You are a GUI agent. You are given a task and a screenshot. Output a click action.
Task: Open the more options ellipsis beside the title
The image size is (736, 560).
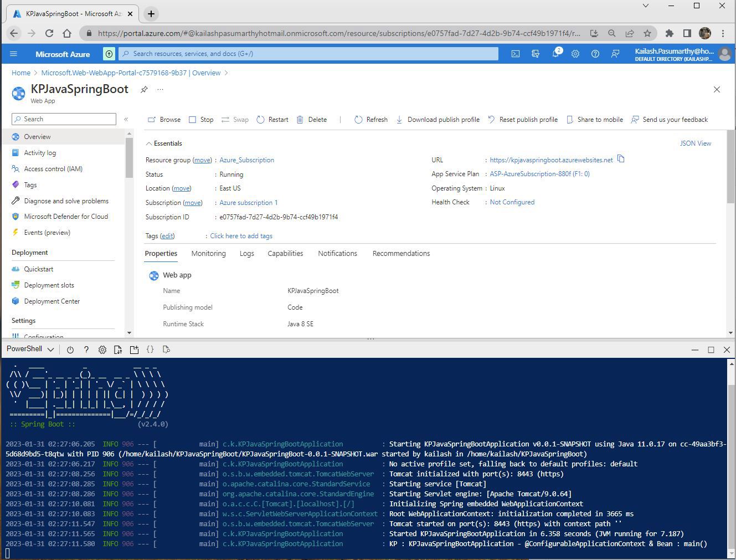pyautogui.click(x=160, y=89)
